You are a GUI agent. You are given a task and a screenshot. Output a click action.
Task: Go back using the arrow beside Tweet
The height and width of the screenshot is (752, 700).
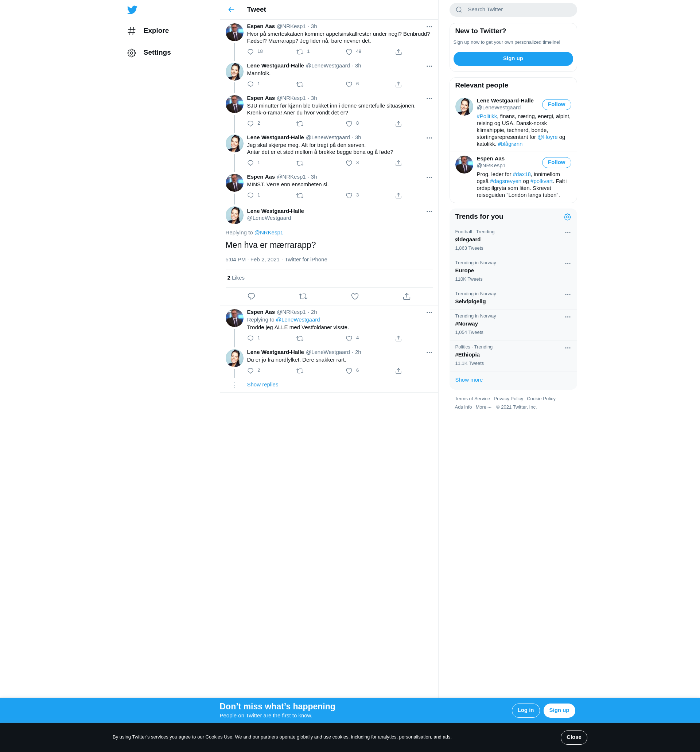[231, 10]
